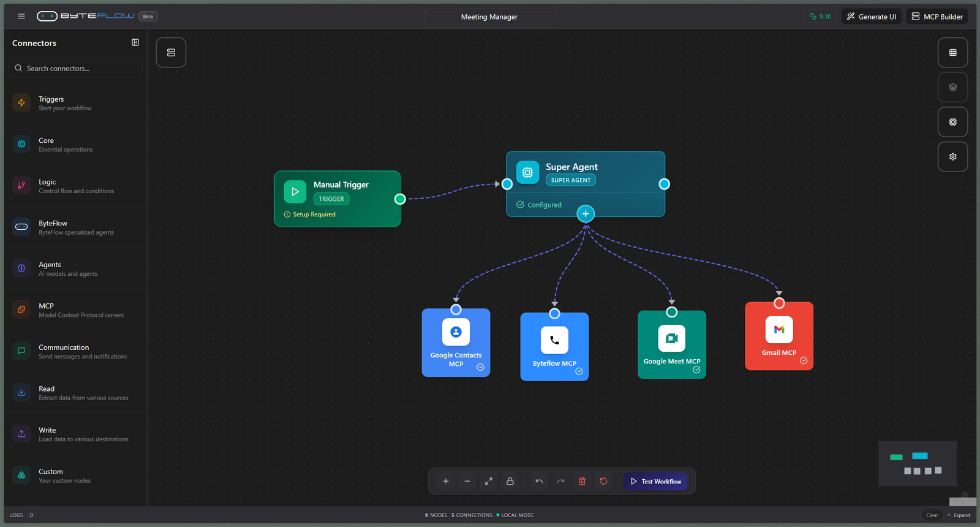Screen dimensions: 980x527
Task: Click the 6 NODES status text
Action: coord(436,515)
